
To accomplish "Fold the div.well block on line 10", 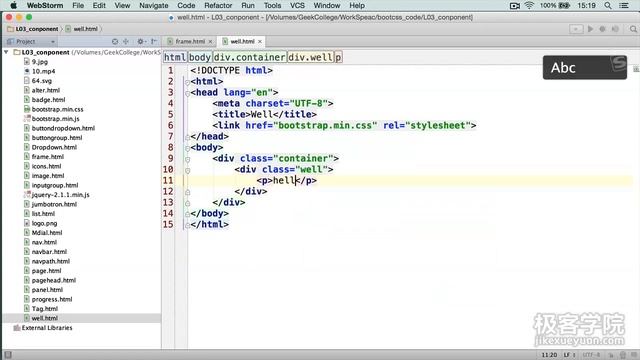I will (187, 170).
